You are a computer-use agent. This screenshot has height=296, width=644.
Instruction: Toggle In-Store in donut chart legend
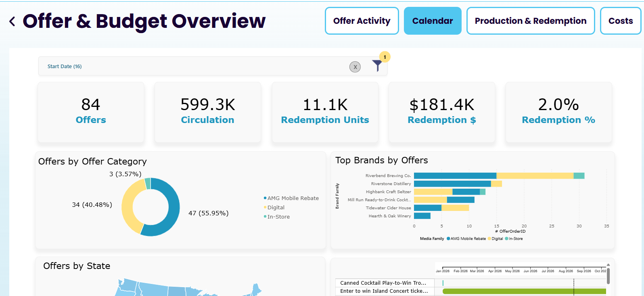tap(277, 217)
